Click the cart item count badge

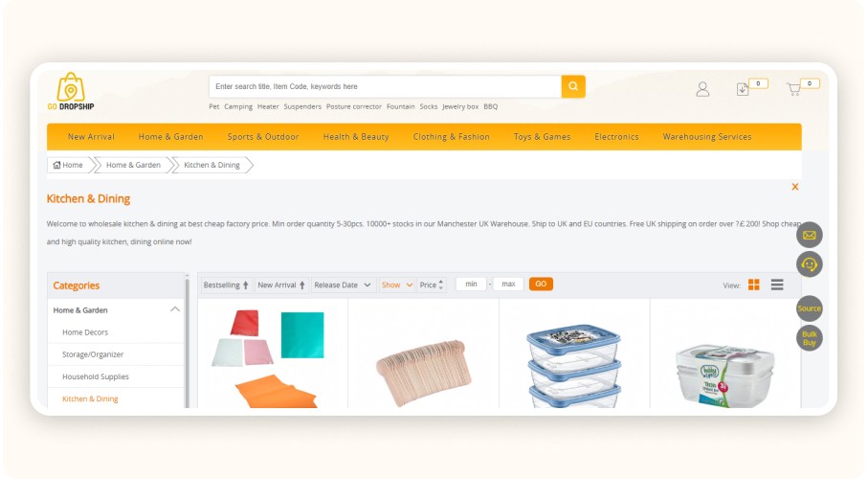pos(810,83)
